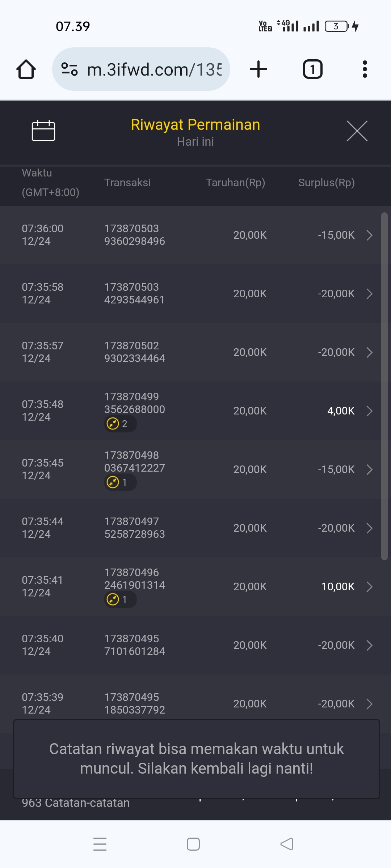
Task: Tap the free spin badge on 07:35:45 row
Action: (120, 482)
